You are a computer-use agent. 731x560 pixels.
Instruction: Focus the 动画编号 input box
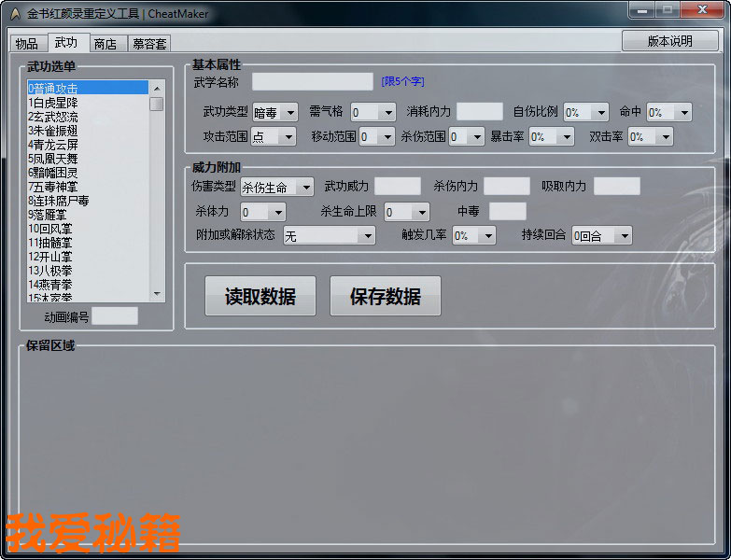point(114,316)
